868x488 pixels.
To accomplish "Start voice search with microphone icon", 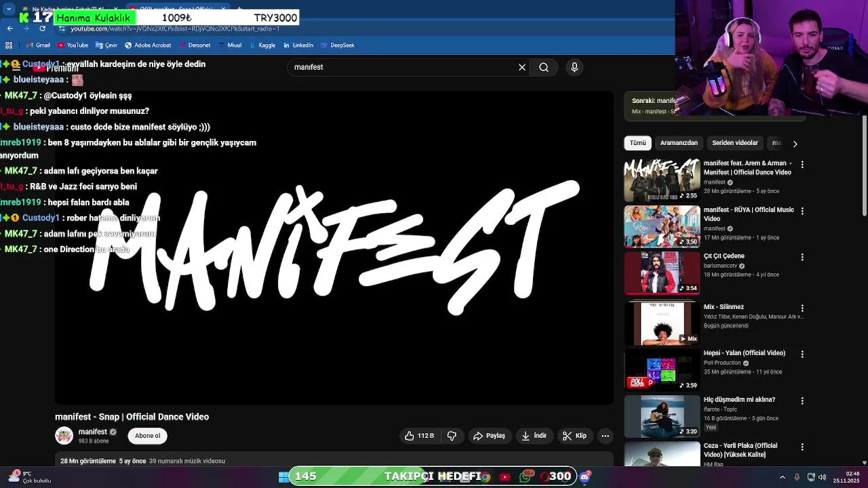I will point(574,67).
